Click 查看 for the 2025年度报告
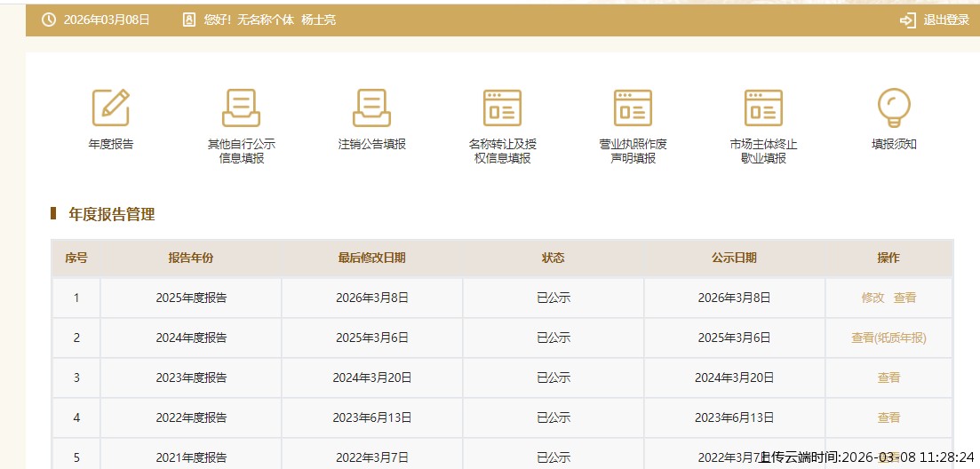Screen dimensions: 980x469 pos(904,298)
